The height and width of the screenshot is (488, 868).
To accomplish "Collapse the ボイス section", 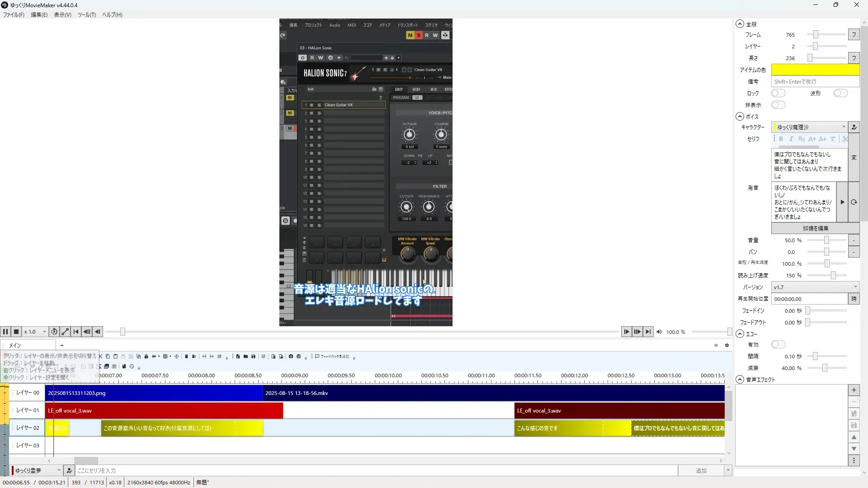I will coord(740,117).
